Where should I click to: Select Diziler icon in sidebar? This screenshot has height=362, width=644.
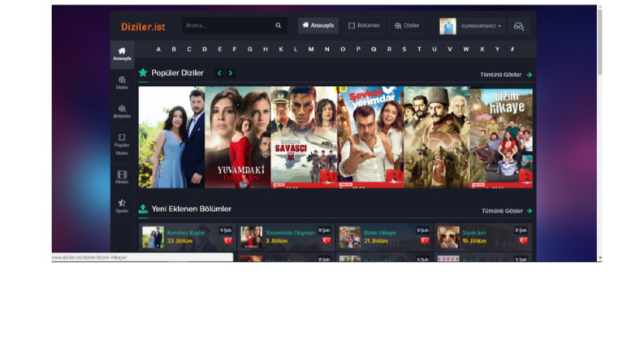[x=122, y=83]
